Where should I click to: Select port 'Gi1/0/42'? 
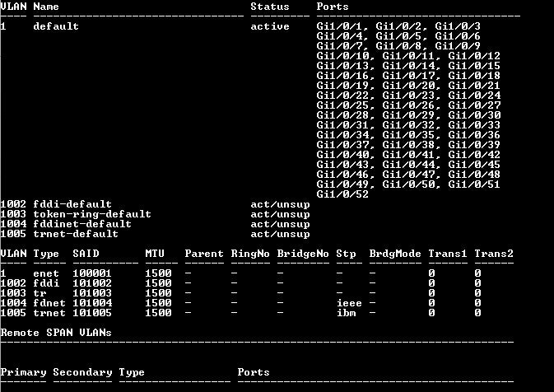coord(474,155)
